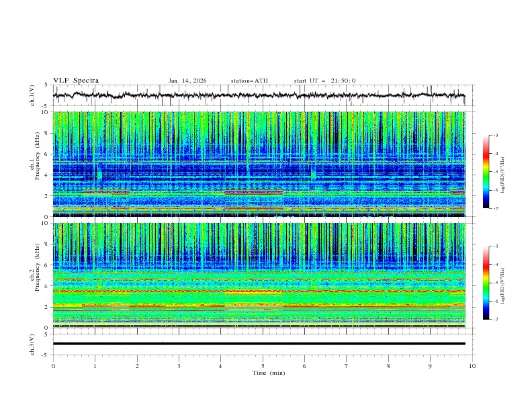
Task: Click the "0" time-axis tick label
Action: click(53, 366)
